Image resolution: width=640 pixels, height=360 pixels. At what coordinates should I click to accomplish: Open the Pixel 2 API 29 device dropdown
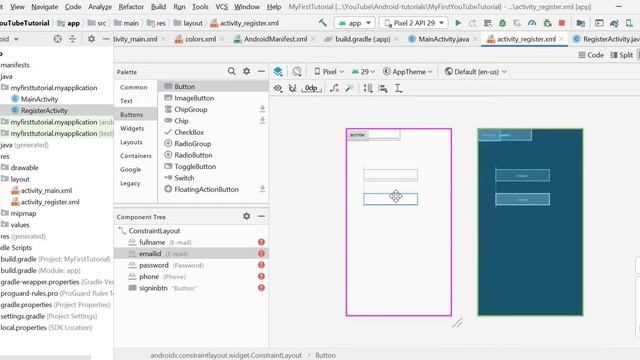(x=413, y=23)
